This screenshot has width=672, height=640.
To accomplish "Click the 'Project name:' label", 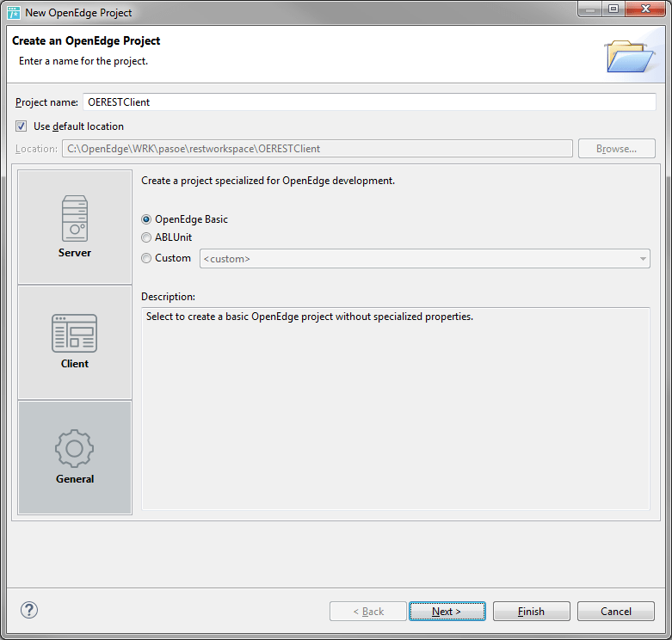I will pos(46,102).
